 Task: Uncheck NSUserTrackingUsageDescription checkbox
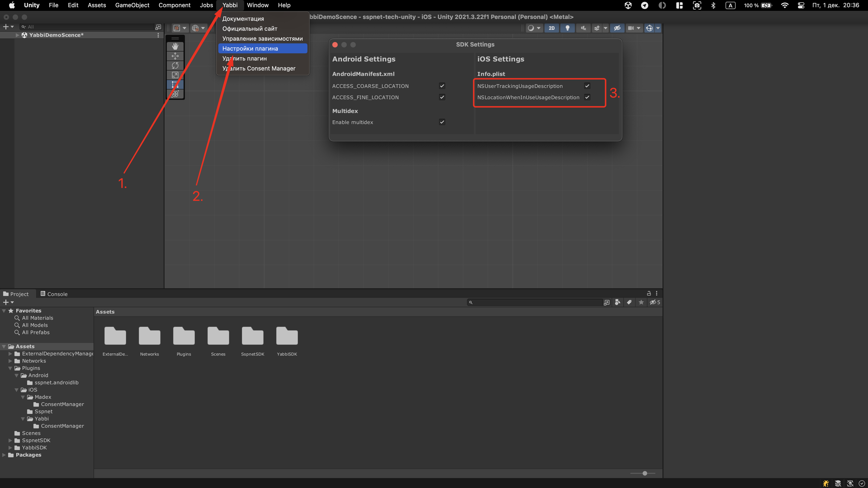tap(587, 86)
